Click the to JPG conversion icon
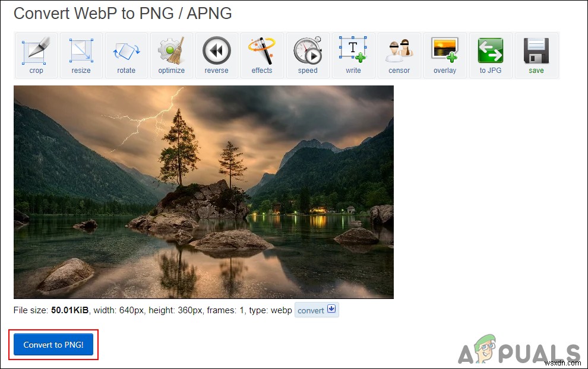Image resolution: width=588 pixels, height=369 pixels. 491,55
